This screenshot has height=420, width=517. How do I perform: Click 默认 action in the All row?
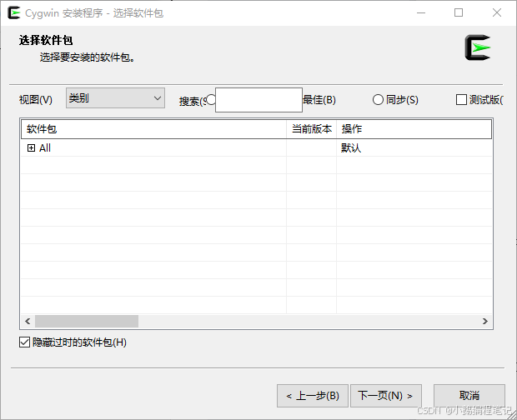click(x=351, y=147)
